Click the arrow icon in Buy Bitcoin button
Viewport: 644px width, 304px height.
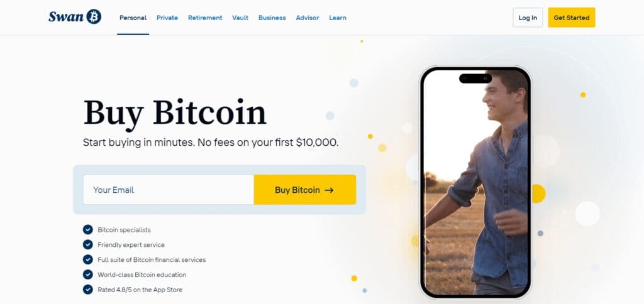(329, 190)
